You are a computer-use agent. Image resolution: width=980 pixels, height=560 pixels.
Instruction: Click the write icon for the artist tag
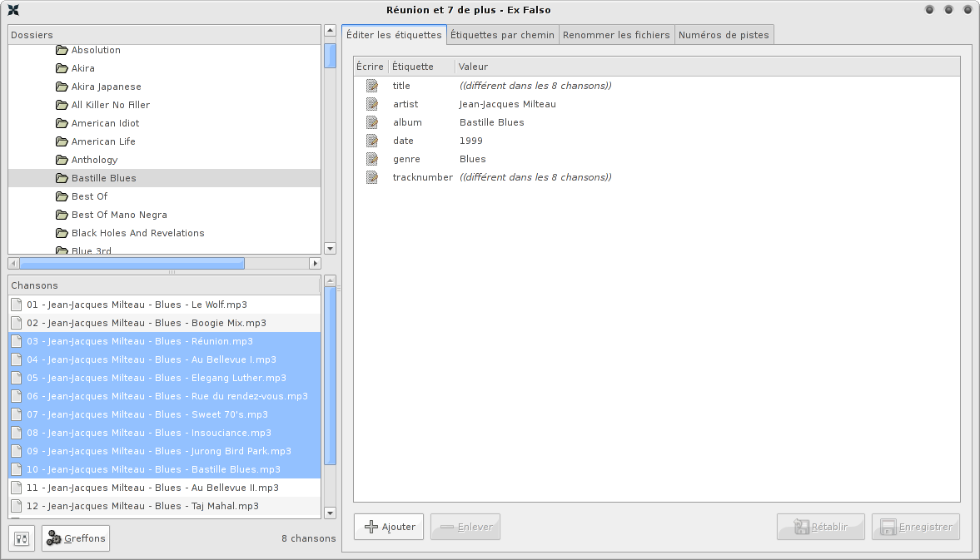(372, 104)
